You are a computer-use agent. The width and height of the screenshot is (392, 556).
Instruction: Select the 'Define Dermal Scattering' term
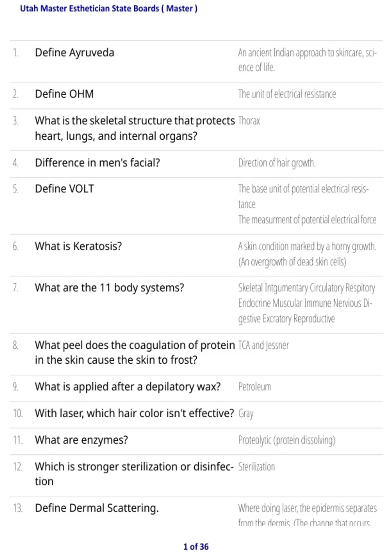[97, 508]
